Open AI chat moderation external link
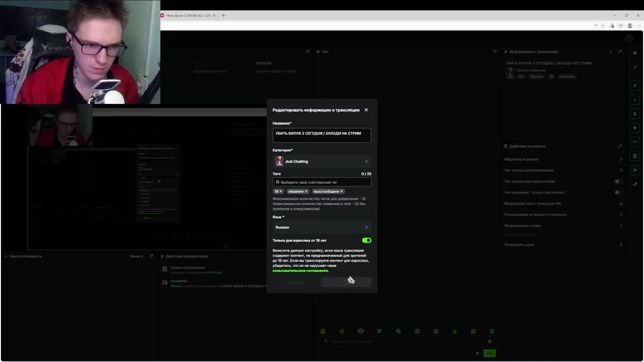Screen dimensions: 644x362 (x=621, y=204)
